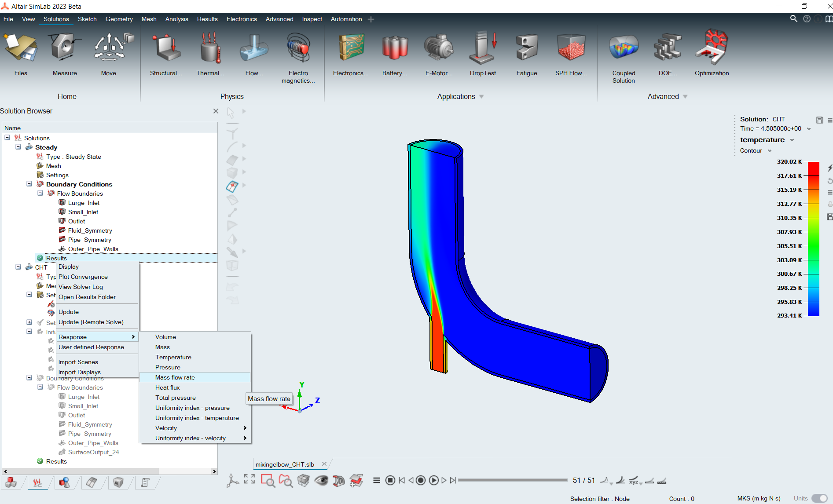Open the Analysis menu tab
Image resolution: width=833 pixels, height=504 pixels.
pyautogui.click(x=176, y=19)
